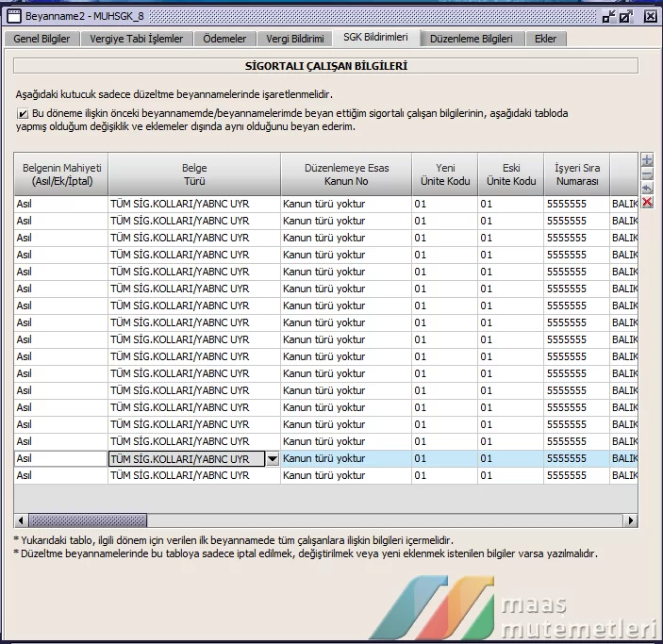663x644 pixels.
Task: Click the İşyeri Sıra Numarası column header
Action: [x=577, y=174]
